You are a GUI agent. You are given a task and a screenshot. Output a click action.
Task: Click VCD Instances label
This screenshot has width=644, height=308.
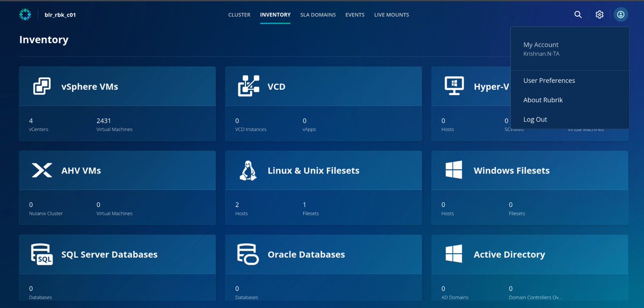(x=251, y=130)
